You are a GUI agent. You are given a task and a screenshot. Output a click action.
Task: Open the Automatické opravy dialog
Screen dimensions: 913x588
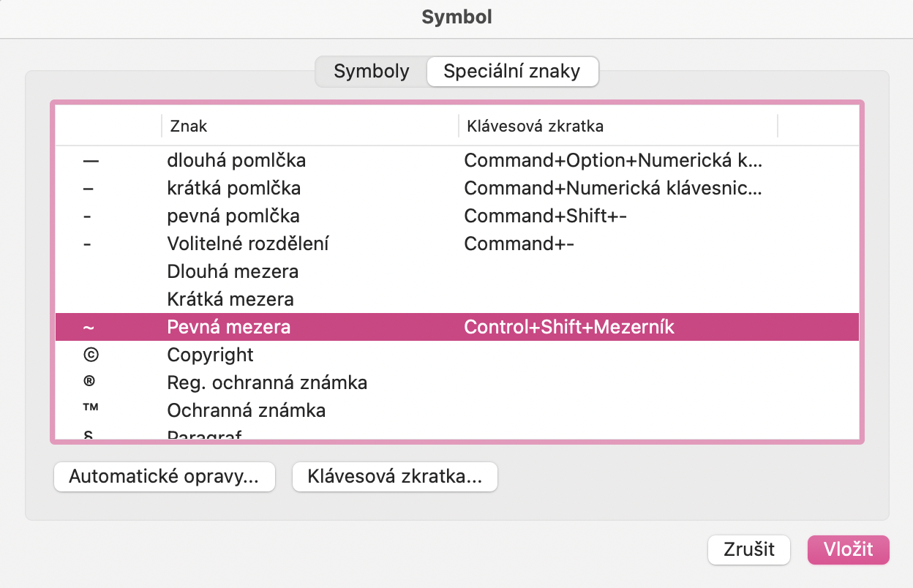(x=164, y=476)
